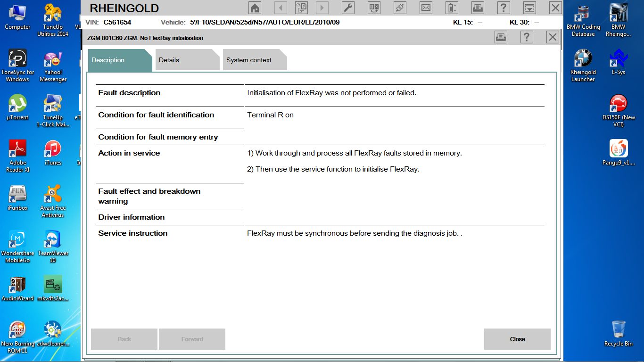The height and width of the screenshot is (362, 644).
Task: Open help question mark in top Rheingold toolbar
Action: [504, 8]
